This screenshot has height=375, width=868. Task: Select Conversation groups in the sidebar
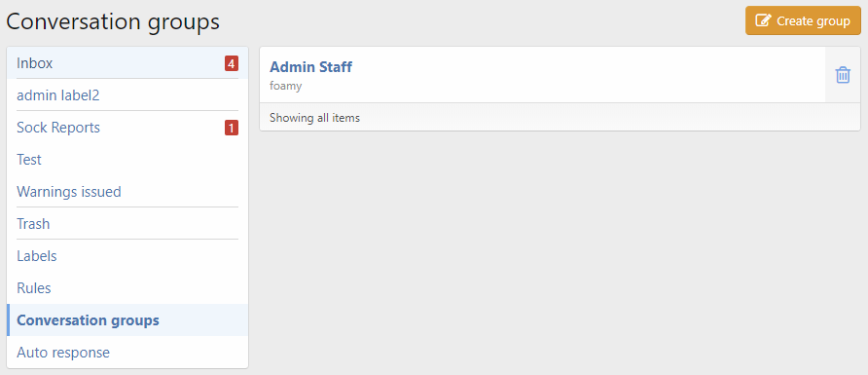tap(127, 320)
